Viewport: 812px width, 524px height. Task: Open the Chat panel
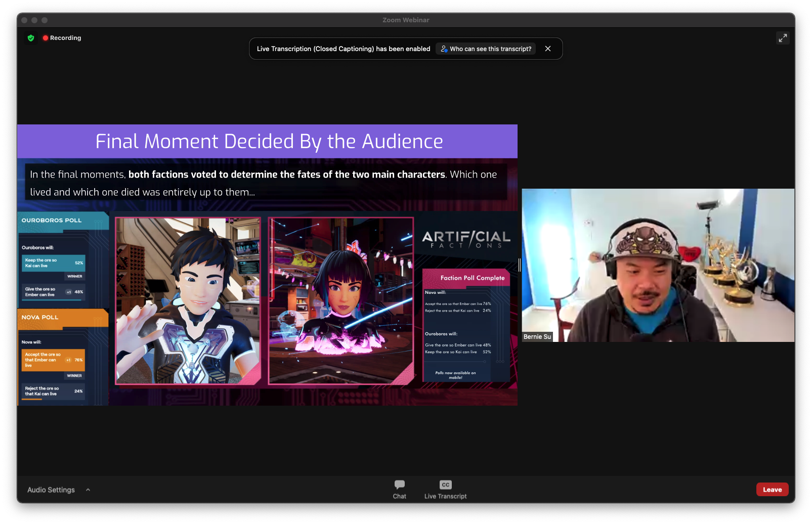[x=400, y=489]
